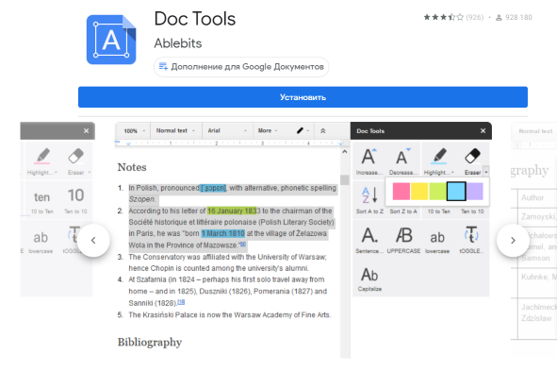Viewport: 557px width, 371px height.
Task: Open the Normal text style dropdown
Action: [x=176, y=131]
